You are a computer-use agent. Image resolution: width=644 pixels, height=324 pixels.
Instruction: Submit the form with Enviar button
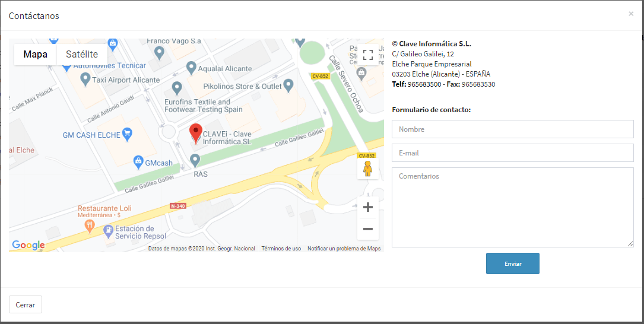[513, 263]
